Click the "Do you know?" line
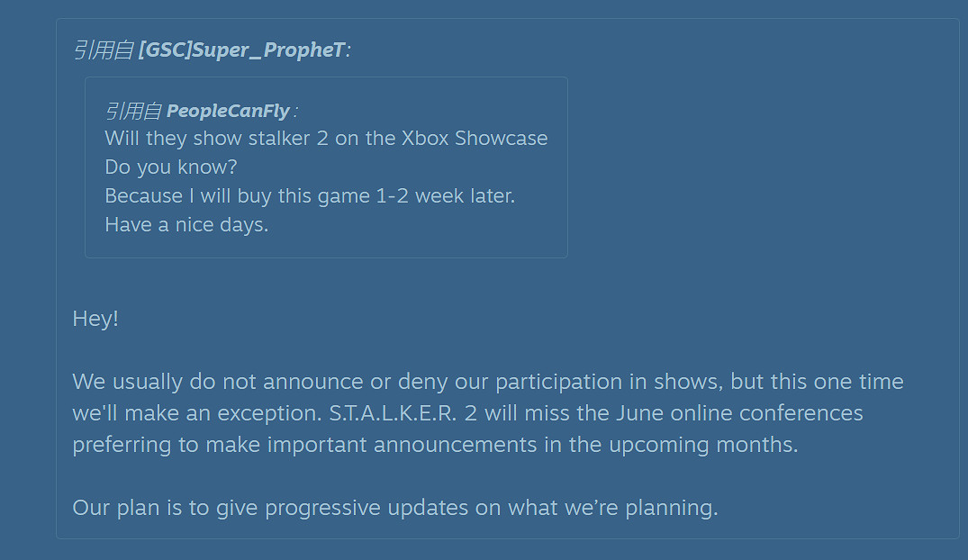The width and height of the screenshot is (968, 560). coord(170,167)
